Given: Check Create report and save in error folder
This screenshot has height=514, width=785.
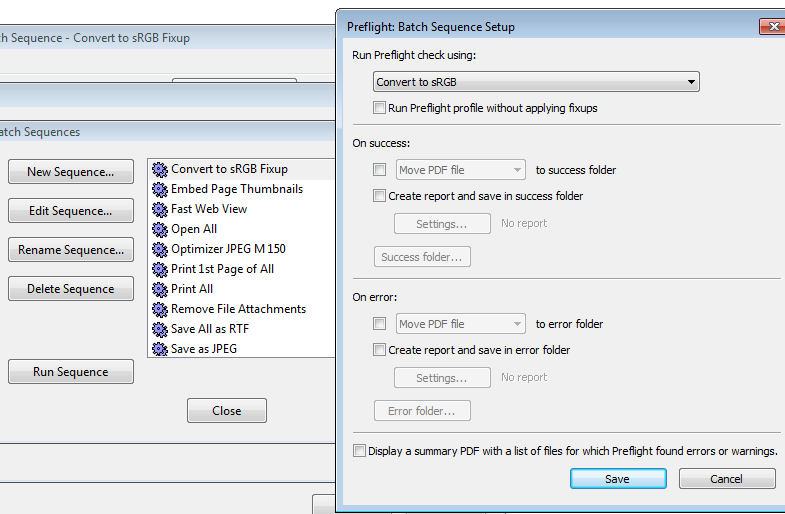Looking at the screenshot, I should point(379,350).
